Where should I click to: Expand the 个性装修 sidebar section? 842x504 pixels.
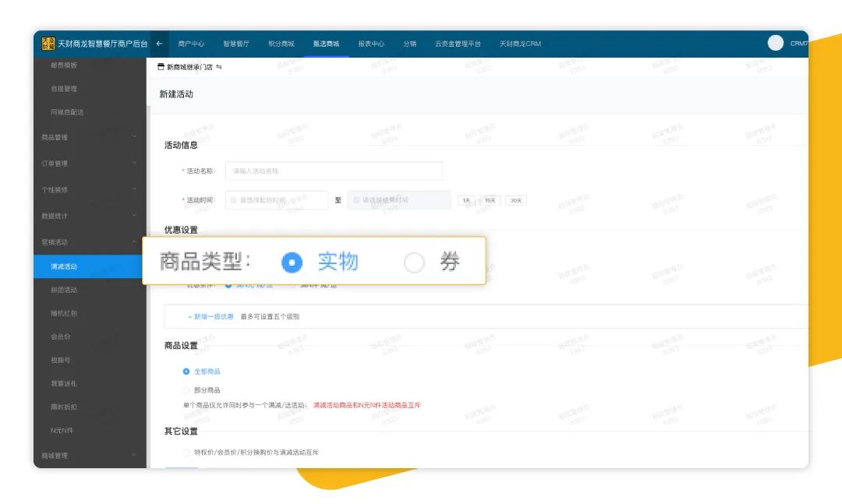pyautogui.click(x=90, y=189)
